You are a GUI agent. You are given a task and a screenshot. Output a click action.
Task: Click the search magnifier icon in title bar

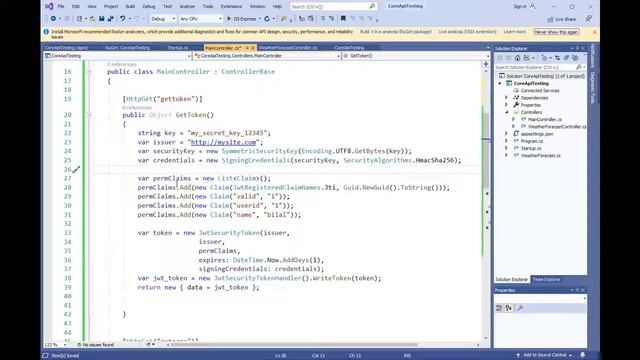(x=372, y=7)
